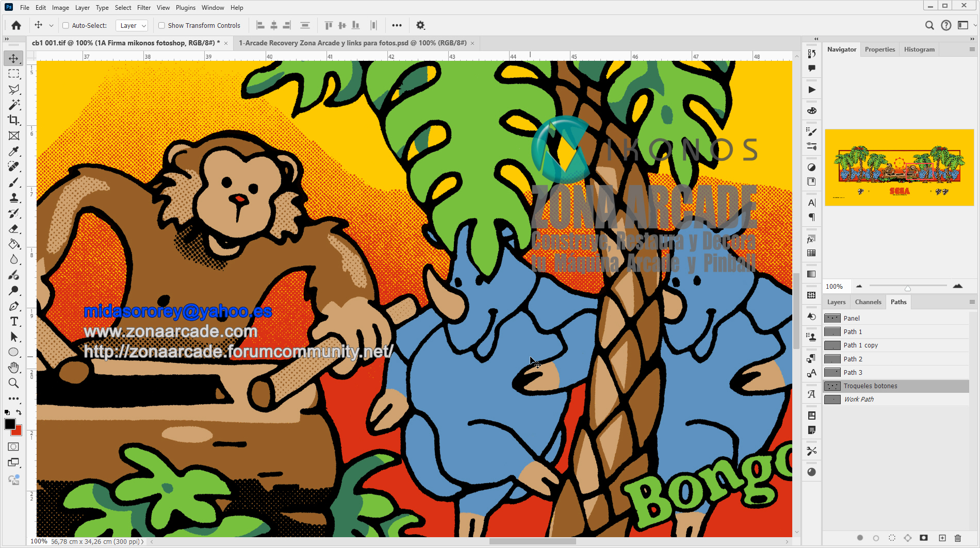
Task: Click Delete current path trash icon
Action: click(958, 538)
